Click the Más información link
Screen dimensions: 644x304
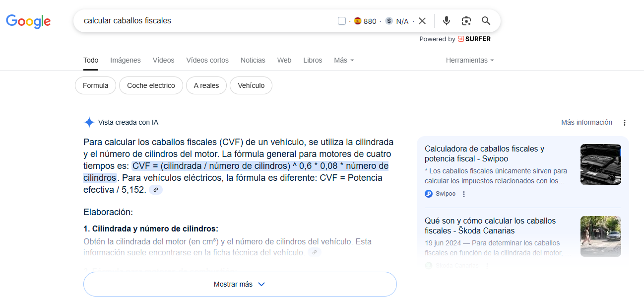(586, 122)
